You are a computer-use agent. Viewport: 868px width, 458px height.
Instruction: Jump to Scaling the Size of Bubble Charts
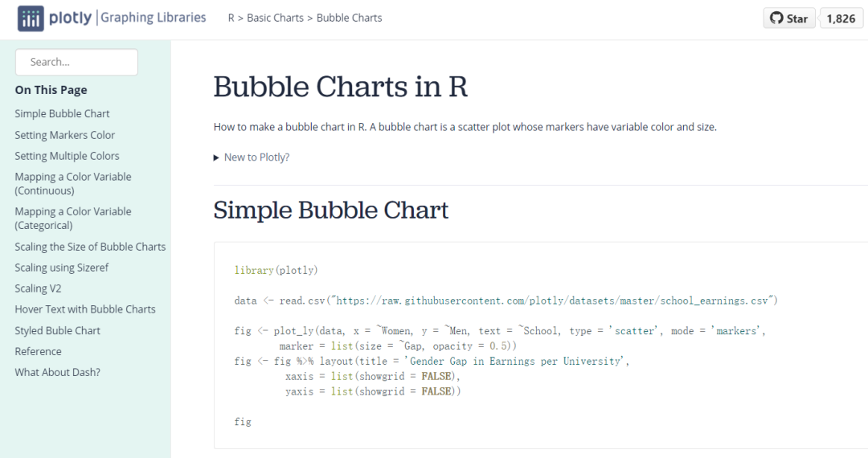90,247
